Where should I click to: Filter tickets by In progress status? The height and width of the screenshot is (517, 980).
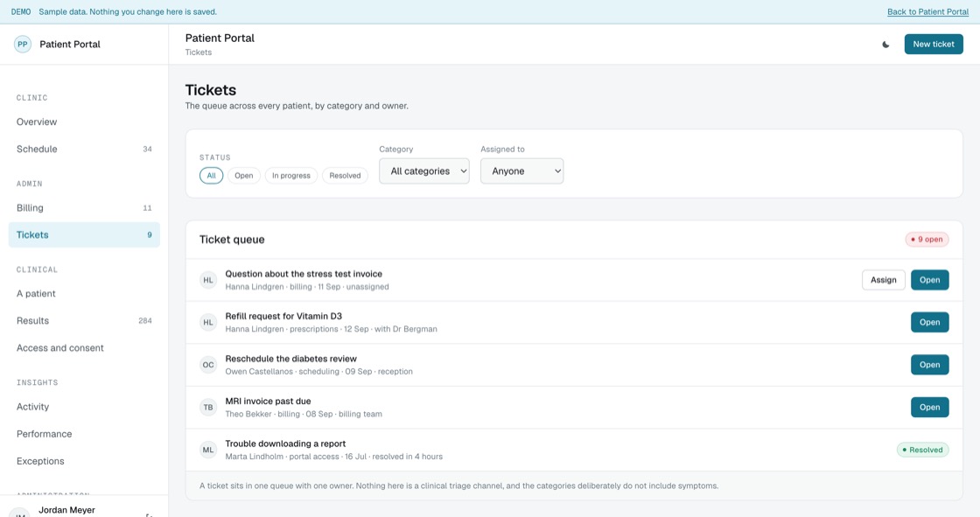coord(291,176)
